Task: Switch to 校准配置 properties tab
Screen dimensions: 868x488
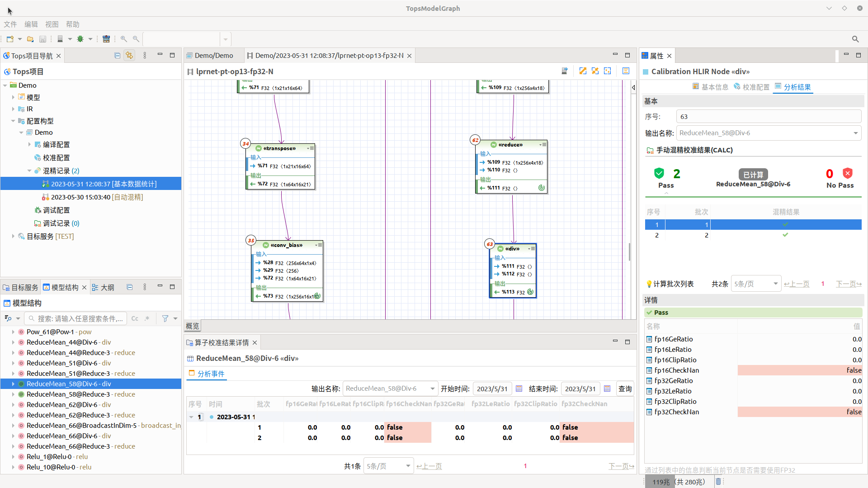Action: (751, 87)
